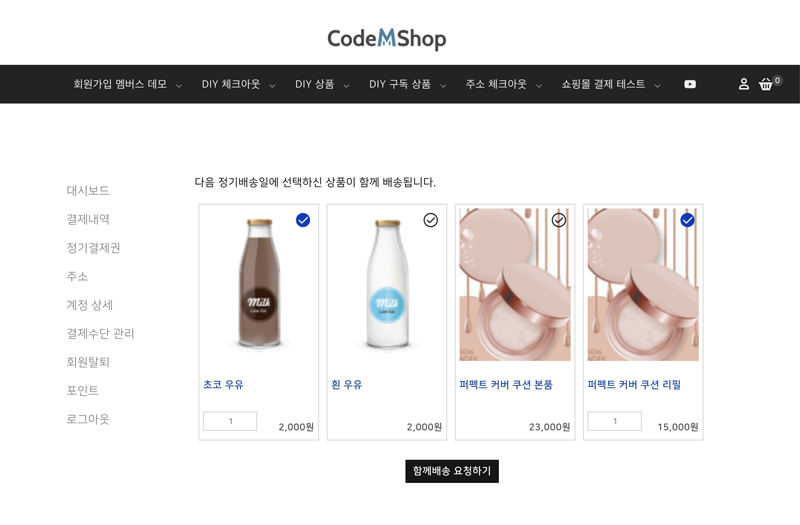This screenshot has width=800, height=525.
Task: Click the 함께배송 요청하기 button
Action: pyautogui.click(x=452, y=471)
